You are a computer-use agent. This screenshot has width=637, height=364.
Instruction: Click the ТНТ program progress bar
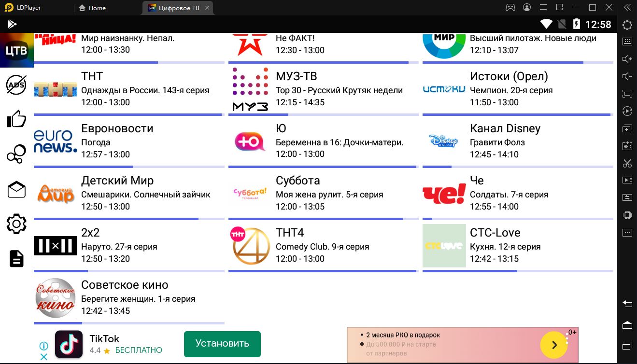(x=129, y=114)
